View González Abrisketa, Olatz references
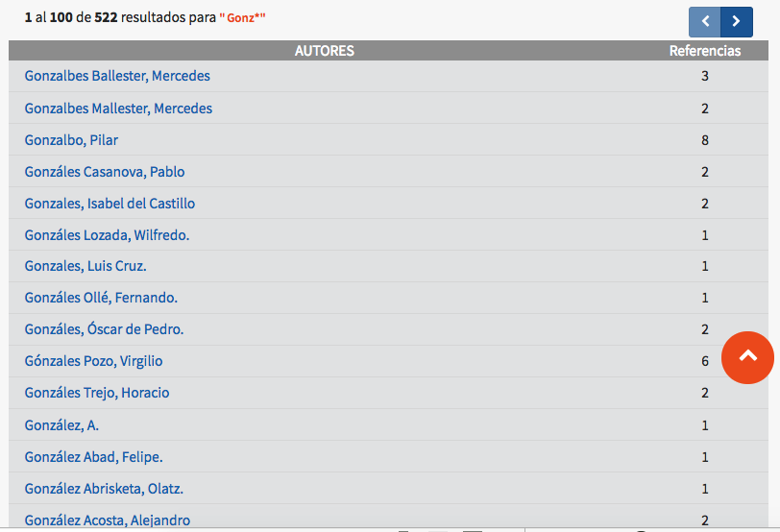This screenshot has height=532, width=780. click(104, 489)
